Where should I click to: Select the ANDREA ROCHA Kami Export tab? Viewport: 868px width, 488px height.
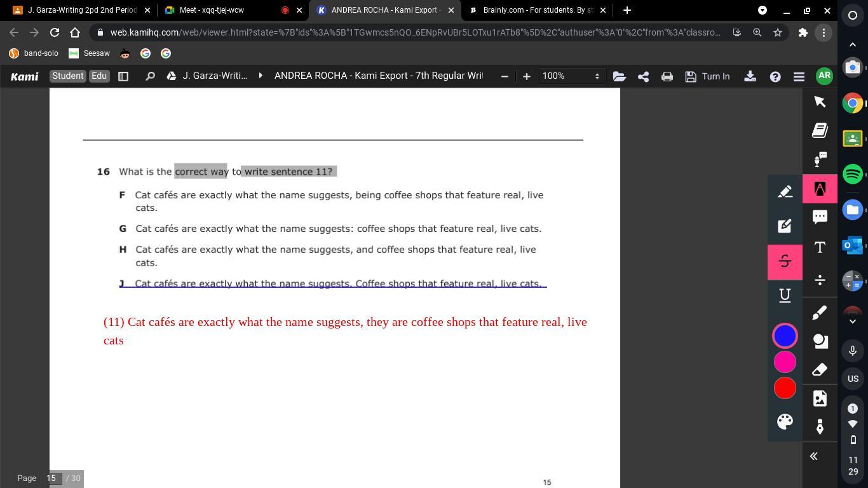tap(385, 10)
